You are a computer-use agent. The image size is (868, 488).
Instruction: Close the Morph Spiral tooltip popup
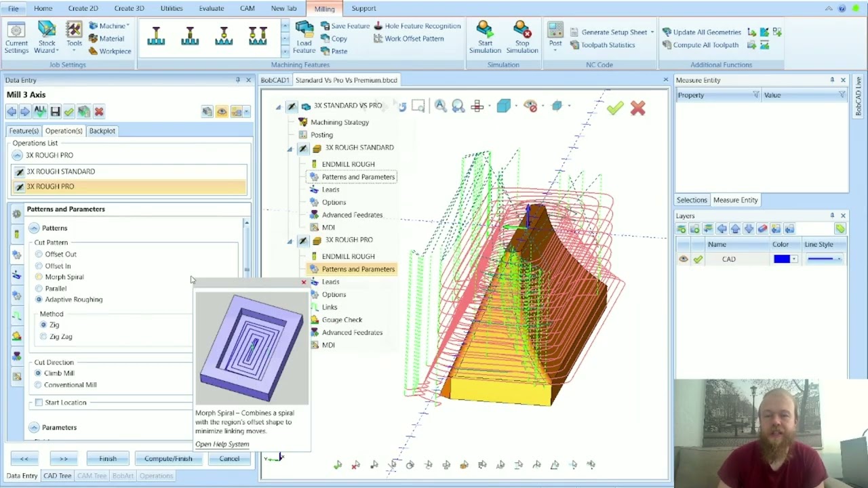304,282
